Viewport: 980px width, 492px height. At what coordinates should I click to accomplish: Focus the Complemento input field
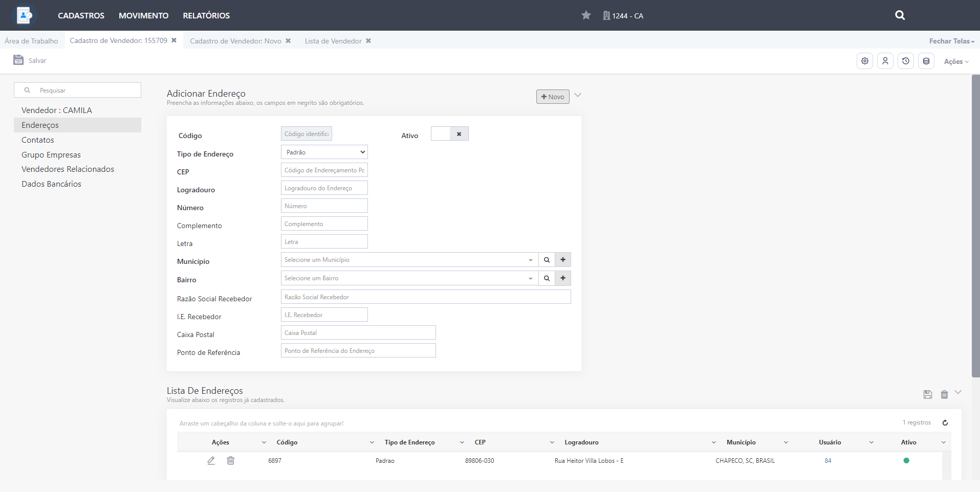[324, 224]
